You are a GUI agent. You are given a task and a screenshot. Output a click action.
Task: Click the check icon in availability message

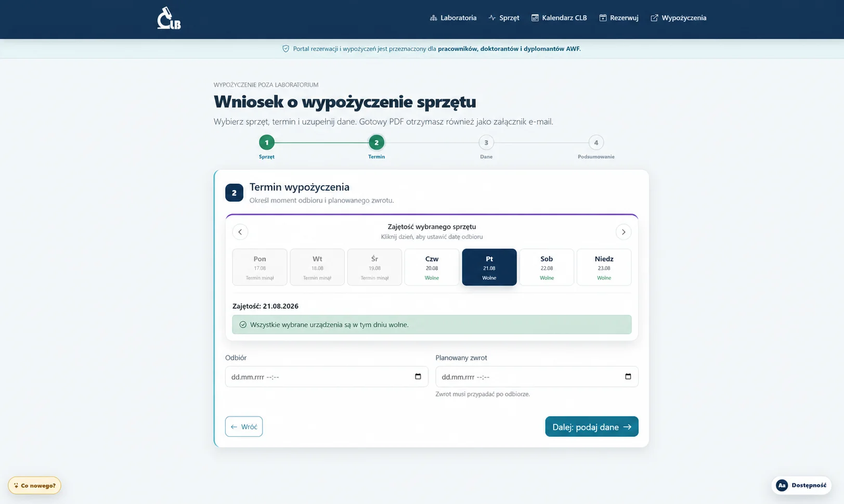coord(243,325)
